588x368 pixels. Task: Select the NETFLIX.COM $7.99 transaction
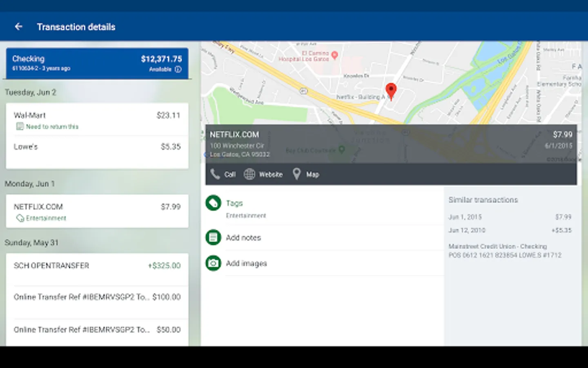point(97,211)
